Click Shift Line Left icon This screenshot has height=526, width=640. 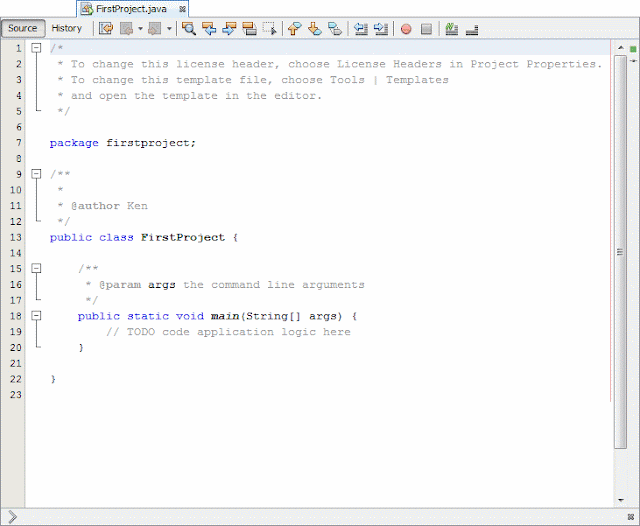(x=361, y=29)
